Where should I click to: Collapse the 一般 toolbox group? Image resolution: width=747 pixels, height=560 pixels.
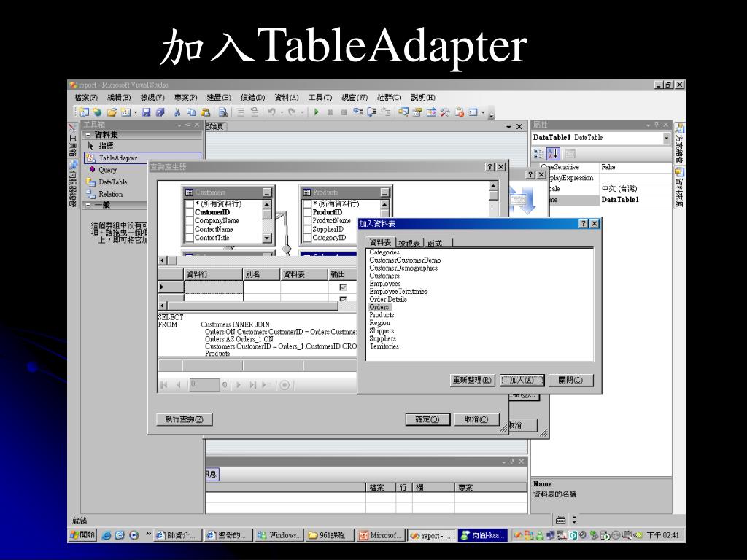pyautogui.click(x=88, y=205)
